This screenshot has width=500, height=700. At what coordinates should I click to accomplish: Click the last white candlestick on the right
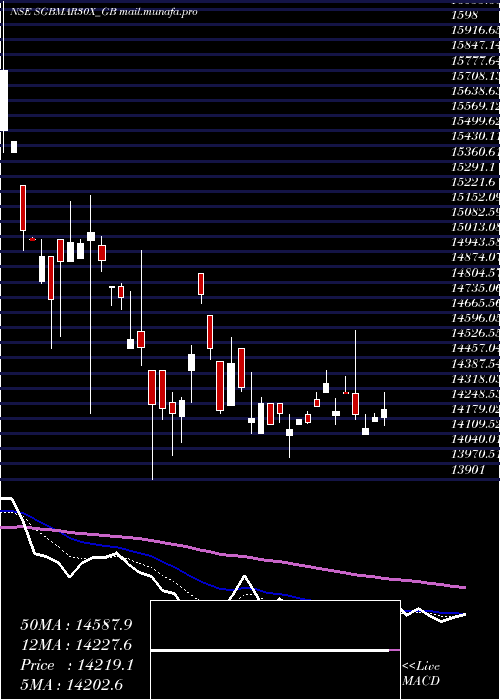point(384,413)
